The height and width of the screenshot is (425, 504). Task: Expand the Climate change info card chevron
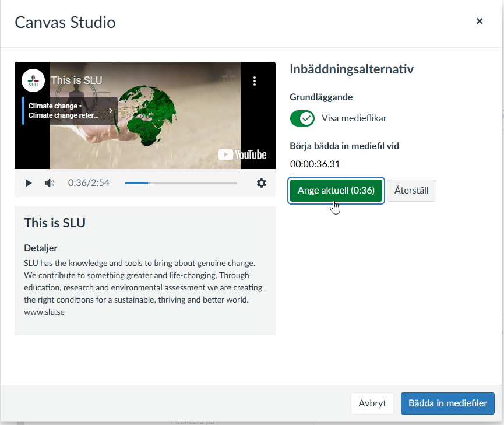pyautogui.click(x=111, y=111)
